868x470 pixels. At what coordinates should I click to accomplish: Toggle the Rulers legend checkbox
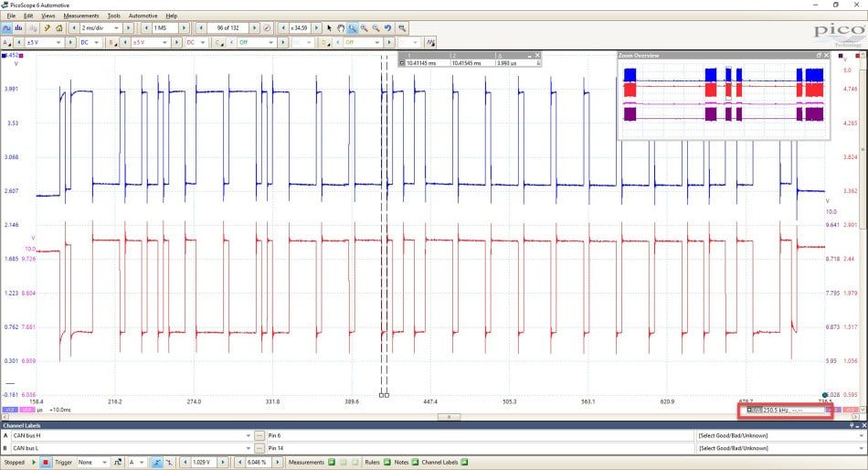click(387, 463)
